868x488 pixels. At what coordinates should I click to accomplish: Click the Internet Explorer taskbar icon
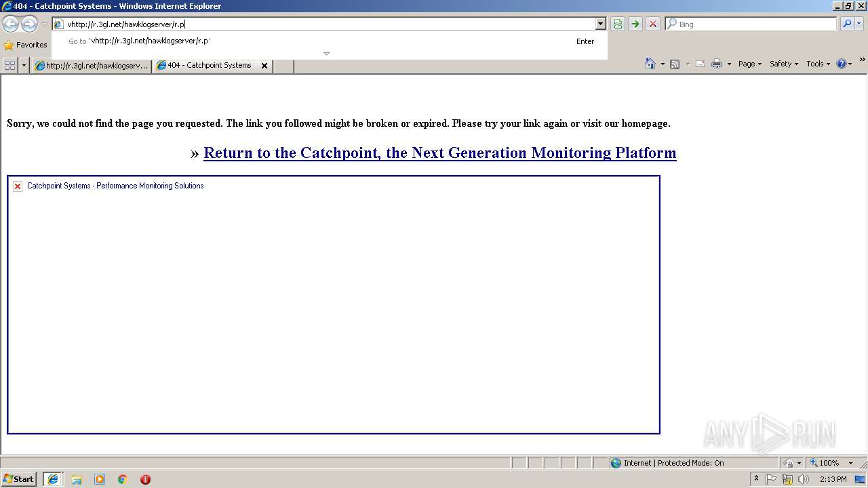click(x=53, y=479)
